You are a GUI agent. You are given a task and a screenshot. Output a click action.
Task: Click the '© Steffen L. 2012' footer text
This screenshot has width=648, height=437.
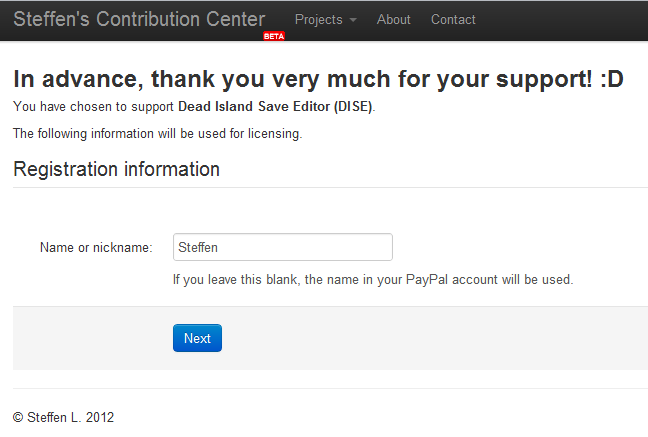click(63, 417)
